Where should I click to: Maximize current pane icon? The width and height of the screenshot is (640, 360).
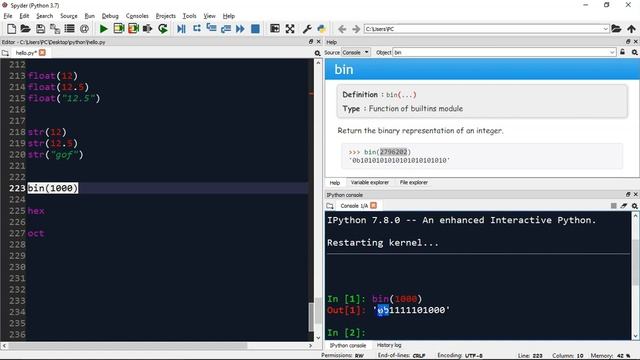click(275, 29)
